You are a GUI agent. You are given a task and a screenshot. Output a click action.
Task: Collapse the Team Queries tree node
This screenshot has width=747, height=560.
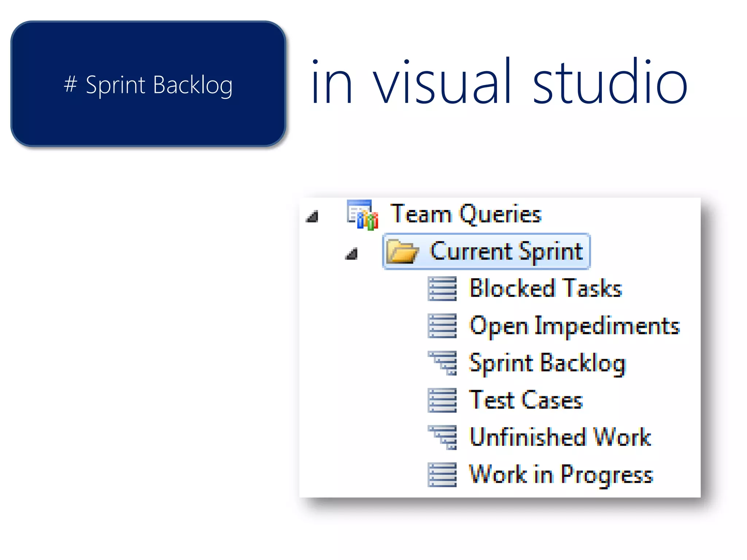pos(312,217)
